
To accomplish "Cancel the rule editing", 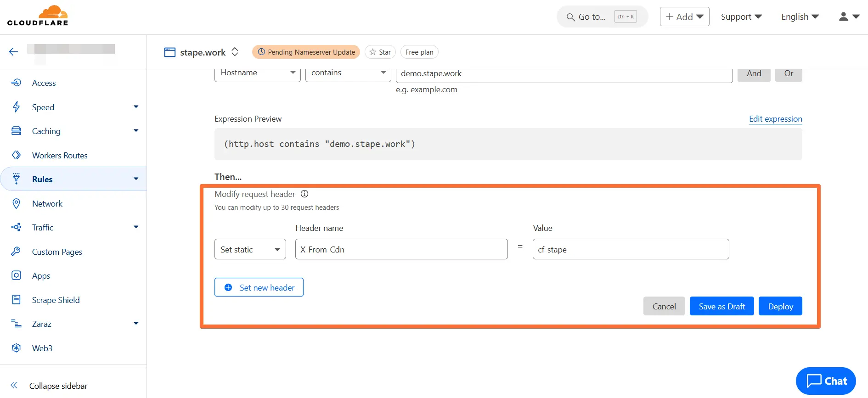I will click(664, 306).
